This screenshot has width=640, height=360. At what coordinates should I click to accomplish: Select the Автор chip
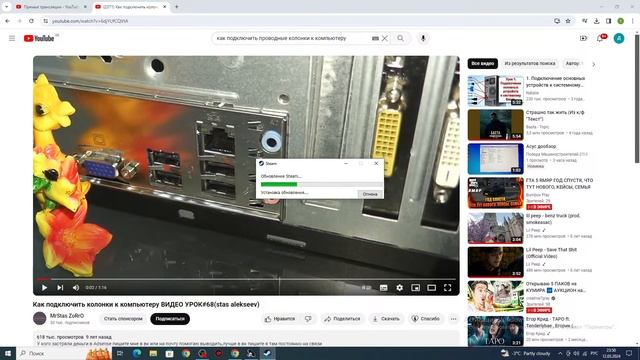[x=572, y=63]
